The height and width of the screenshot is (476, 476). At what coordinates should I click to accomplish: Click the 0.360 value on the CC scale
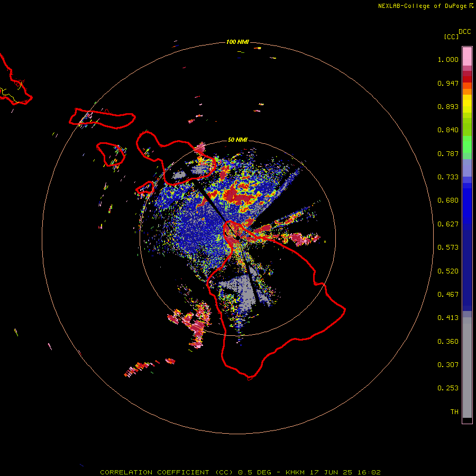click(448, 342)
